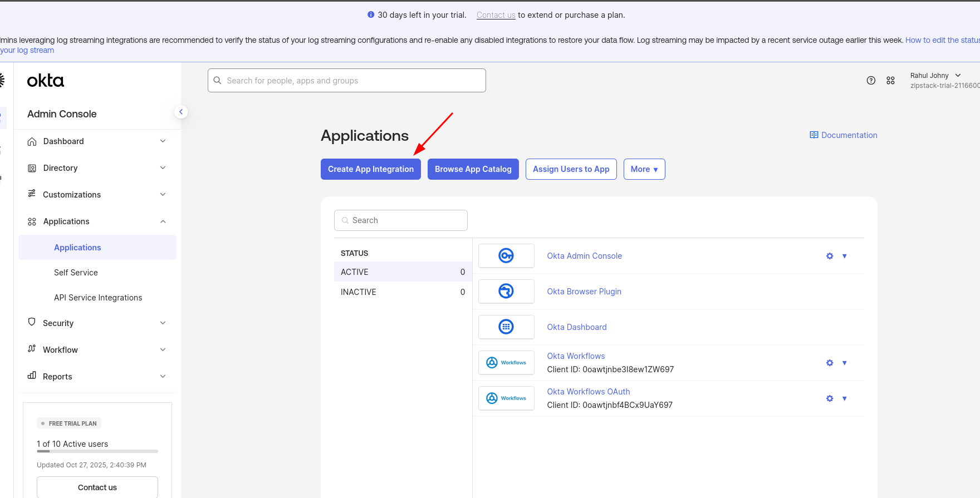Open gear settings for Okta Admin Console
980x498 pixels.
click(830, 256)
